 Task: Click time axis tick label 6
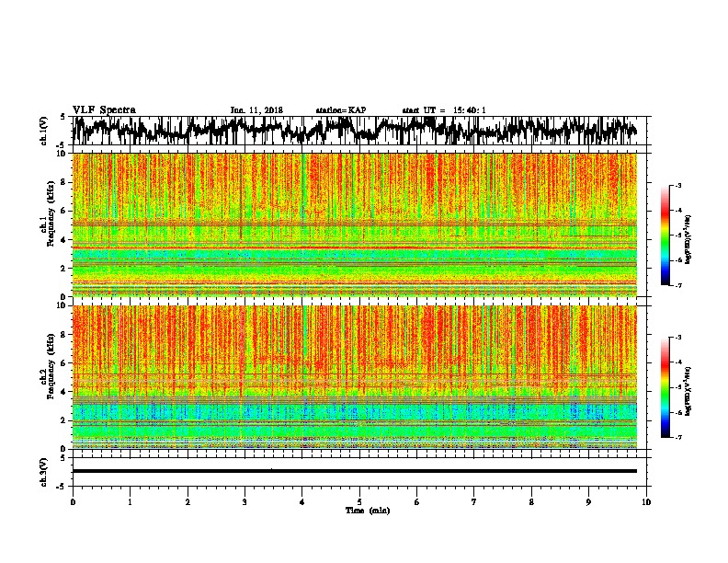click(x=417, y=502)
